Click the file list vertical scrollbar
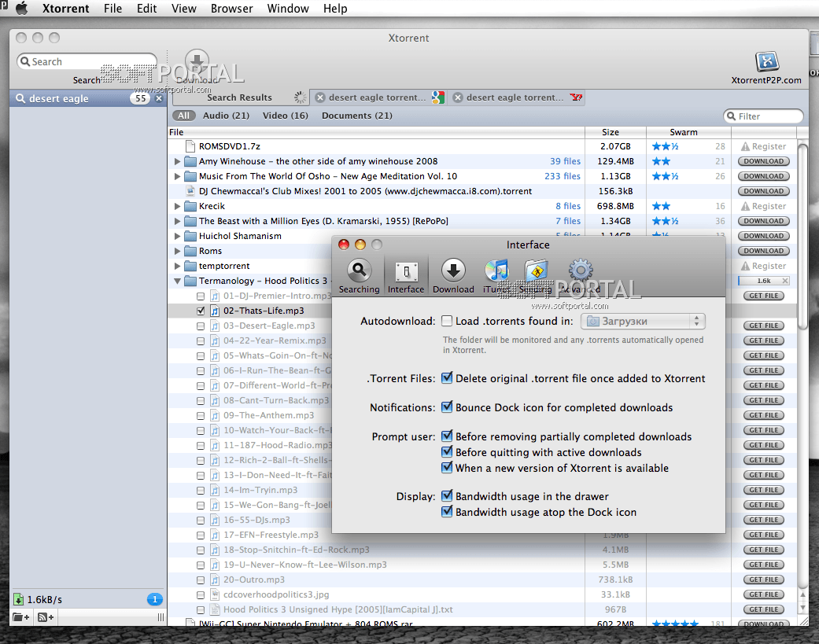This screenshot has width=819, height=644. (802, 235)
